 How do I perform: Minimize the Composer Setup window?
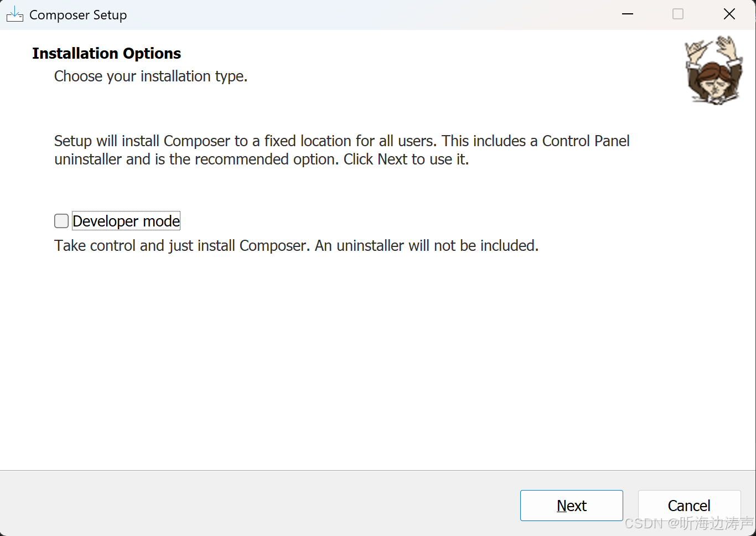point(628,14)
